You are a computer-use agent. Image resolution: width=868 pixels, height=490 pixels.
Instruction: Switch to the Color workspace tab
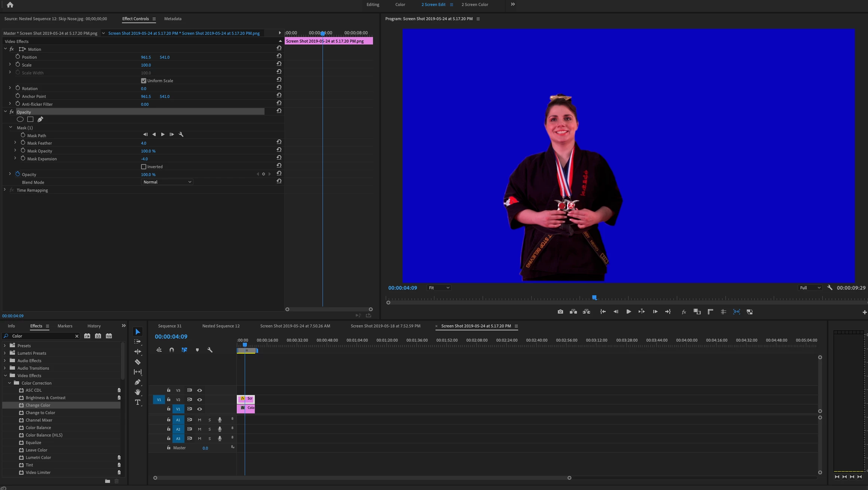(400, 4)
